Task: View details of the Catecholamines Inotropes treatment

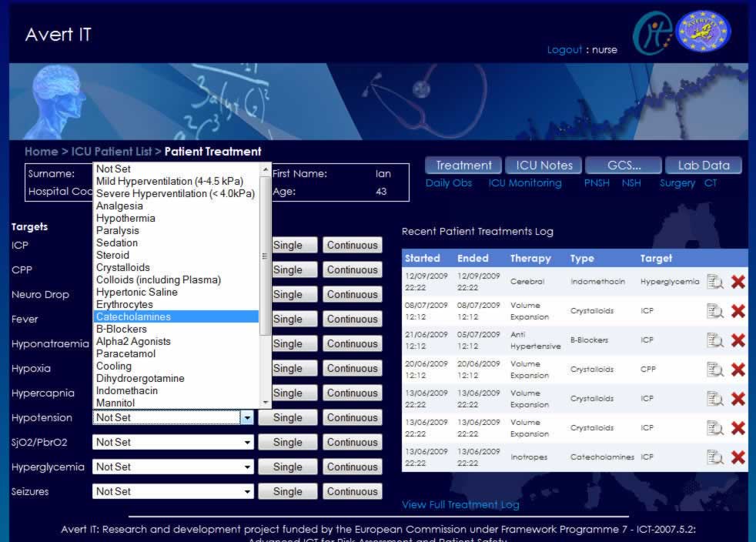Action: pyautogui.click(x=715, y=457)
